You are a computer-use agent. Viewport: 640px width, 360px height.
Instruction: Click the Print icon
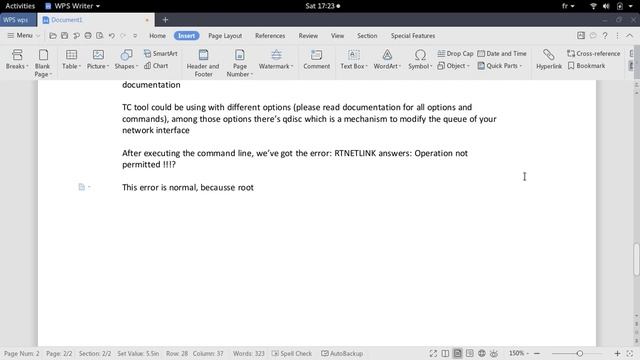pyautogui.click(x=88, y=36)
